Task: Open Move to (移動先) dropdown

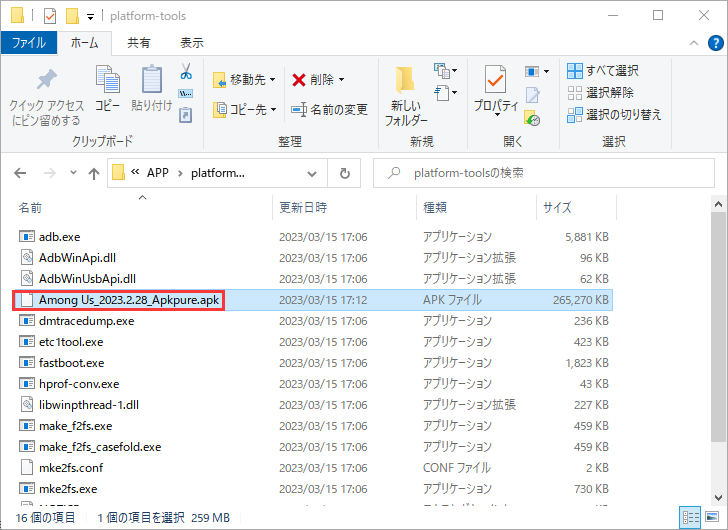Action: [x=245, y=80]
